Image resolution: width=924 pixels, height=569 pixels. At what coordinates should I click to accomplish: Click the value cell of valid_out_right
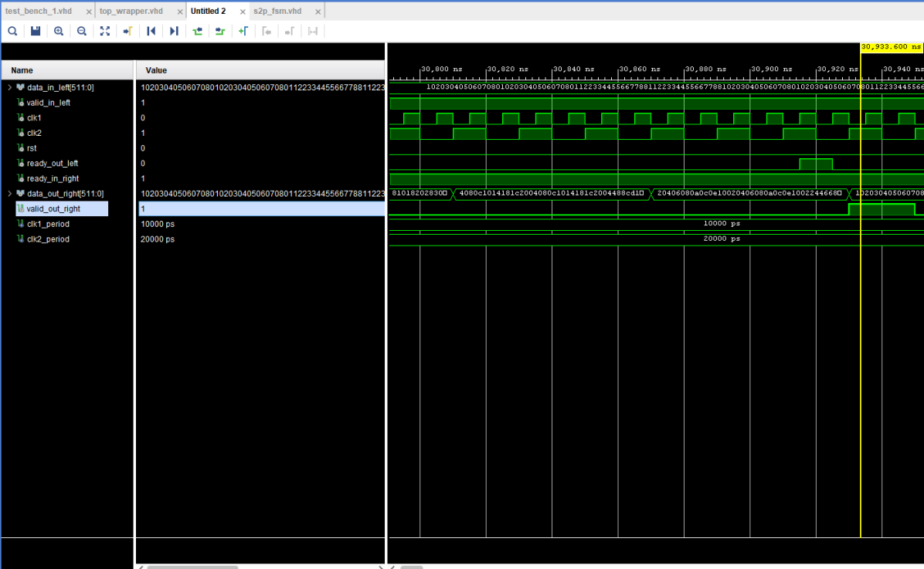coord(262,208)
